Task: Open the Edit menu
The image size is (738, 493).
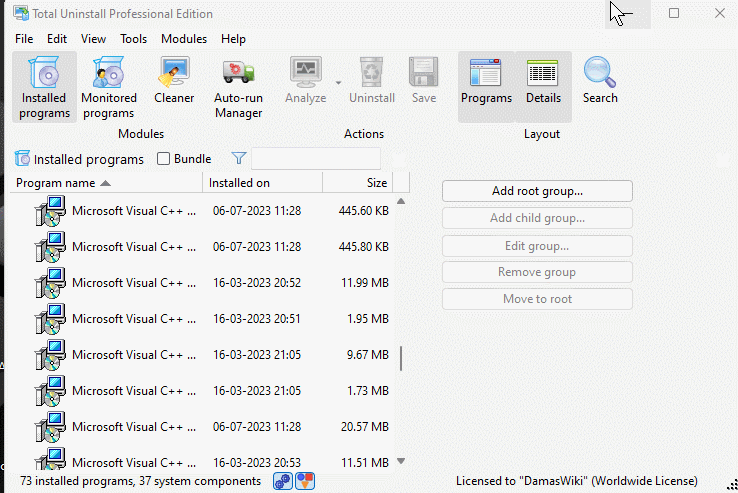Action: click(57, 39)
